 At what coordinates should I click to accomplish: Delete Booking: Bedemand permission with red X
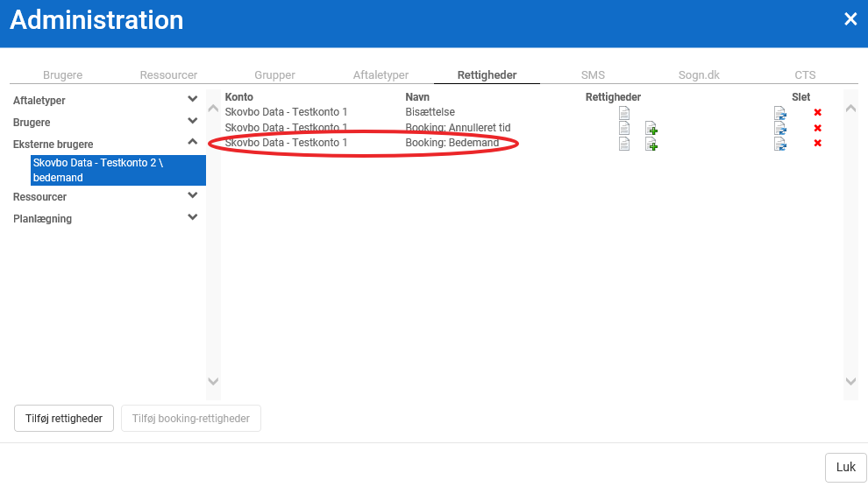818,143
